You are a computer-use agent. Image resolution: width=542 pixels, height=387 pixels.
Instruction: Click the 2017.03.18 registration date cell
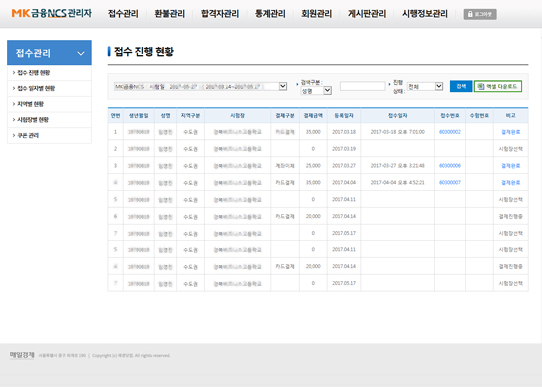click(x=344, y=132)
